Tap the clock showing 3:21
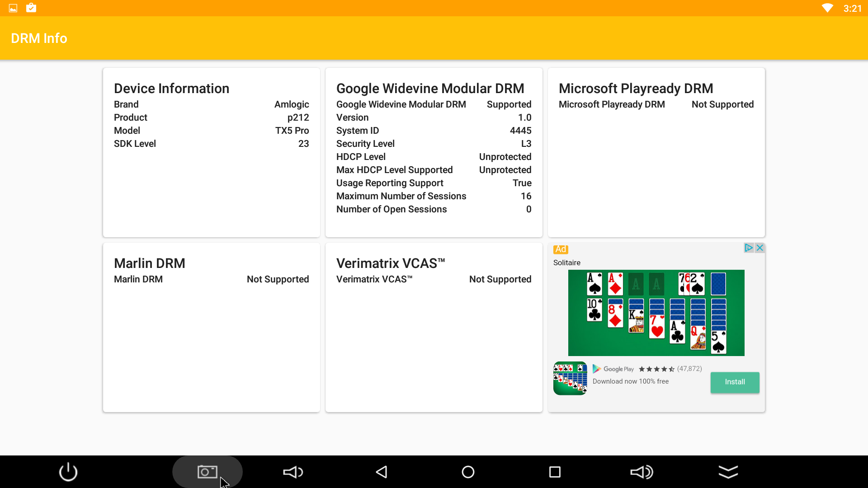Viewport: 868px width, 488px height. (x=853, y=9)
